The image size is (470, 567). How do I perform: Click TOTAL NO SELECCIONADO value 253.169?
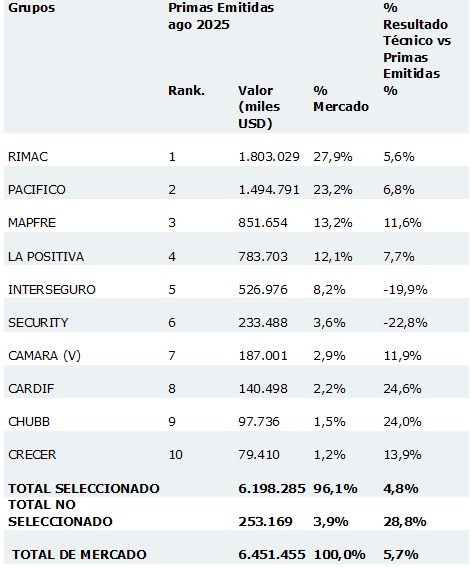pos(265,521)
